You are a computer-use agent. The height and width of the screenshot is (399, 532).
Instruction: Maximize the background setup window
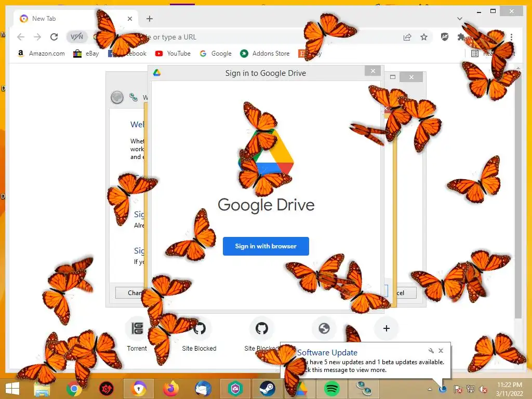[x=393, y=77]
